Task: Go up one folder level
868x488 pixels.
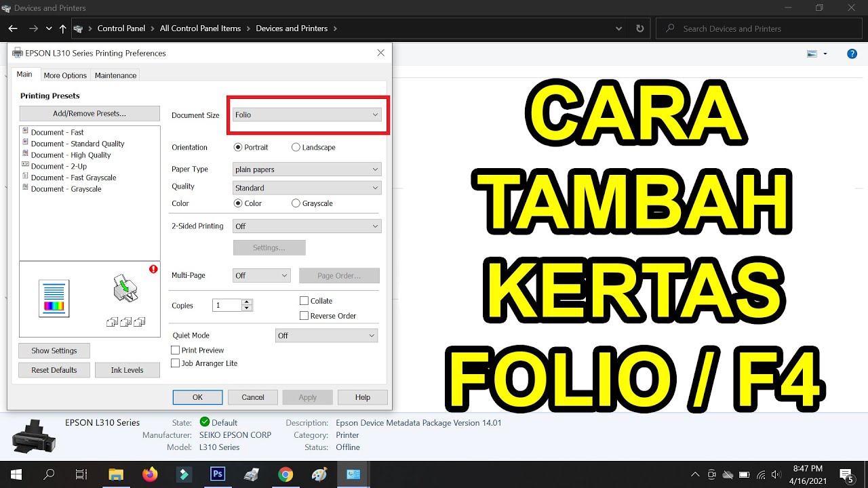Action: [x=63, y=28]
